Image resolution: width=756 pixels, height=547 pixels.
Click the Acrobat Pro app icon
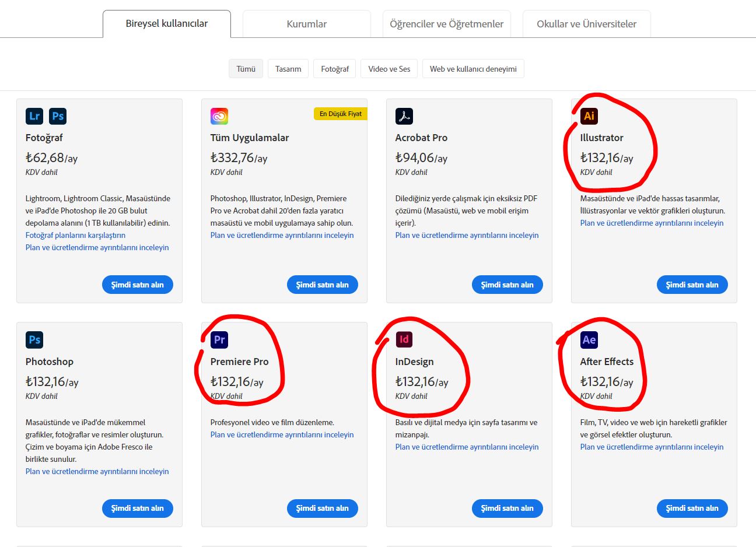pos(404,116)
